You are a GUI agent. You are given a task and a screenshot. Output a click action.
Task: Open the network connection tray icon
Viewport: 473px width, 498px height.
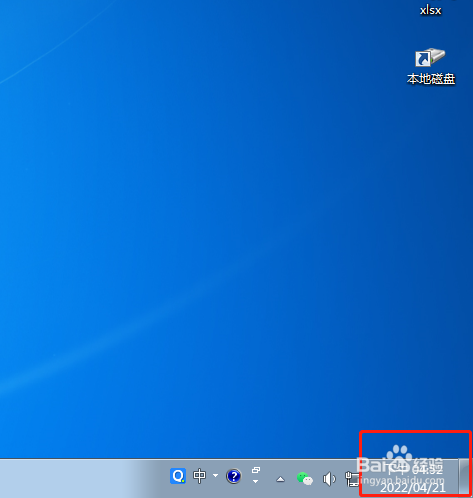352,479
